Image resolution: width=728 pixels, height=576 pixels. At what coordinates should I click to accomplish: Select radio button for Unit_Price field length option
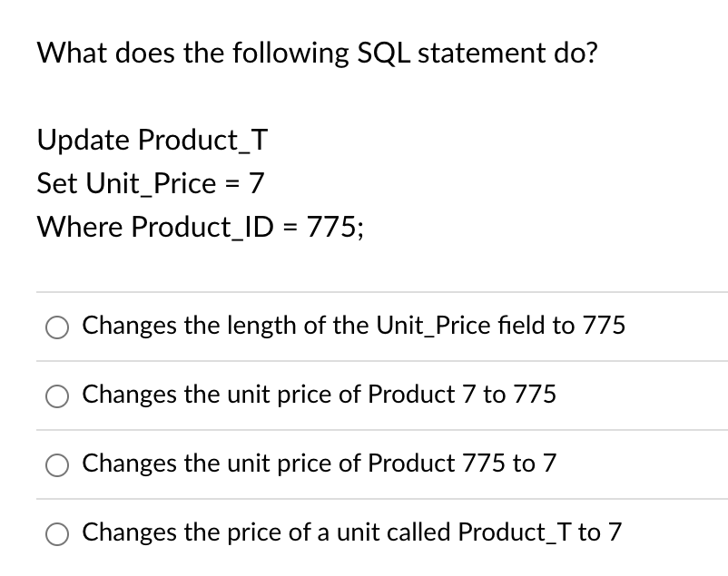[x=57, y=327]
